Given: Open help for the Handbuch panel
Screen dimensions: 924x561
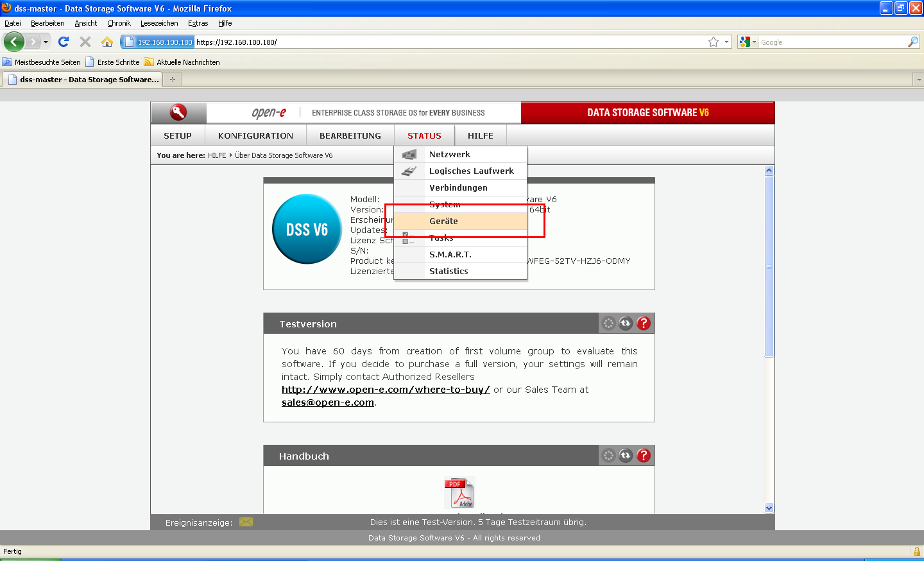Looking at the screenshot, I should point(644,456).
